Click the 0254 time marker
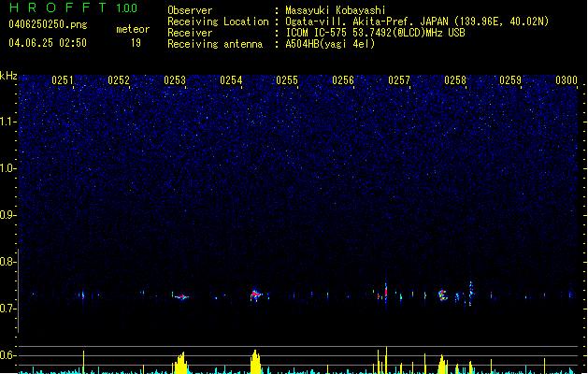The width and height of the screenshot is (588, 374). click(231, 80)
